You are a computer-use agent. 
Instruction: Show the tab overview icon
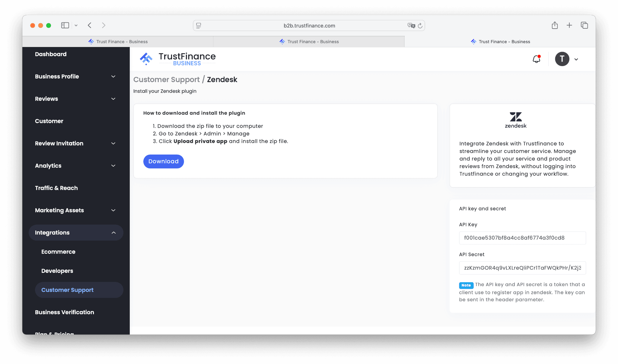pyautogui.click(x=584, y=25)
